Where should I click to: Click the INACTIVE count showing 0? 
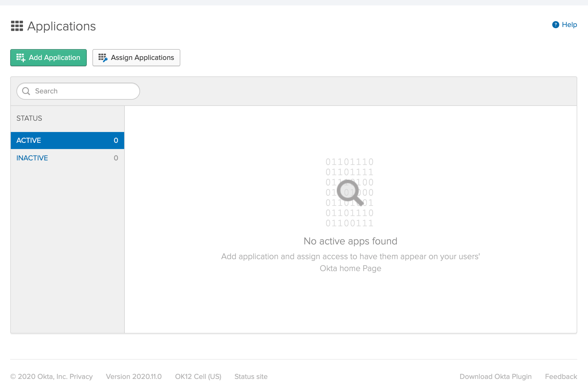click(116, 158)
